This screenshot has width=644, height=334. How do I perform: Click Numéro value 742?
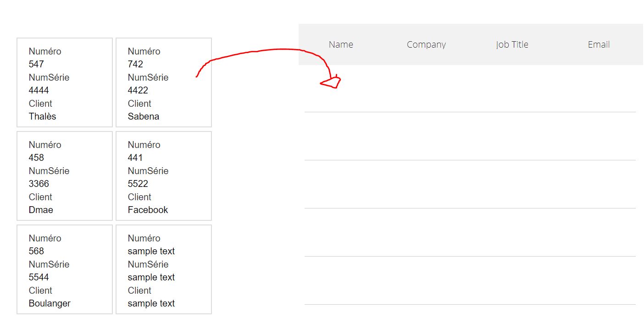135,64
